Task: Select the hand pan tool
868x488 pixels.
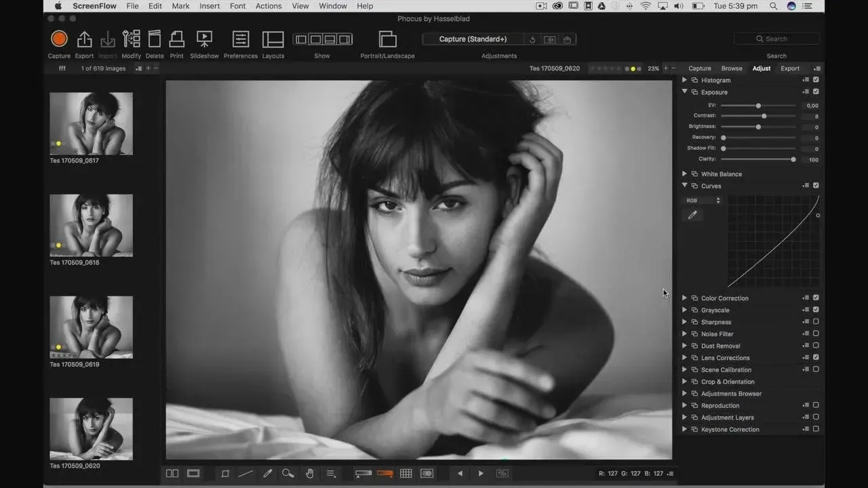Action: [310, 473]
